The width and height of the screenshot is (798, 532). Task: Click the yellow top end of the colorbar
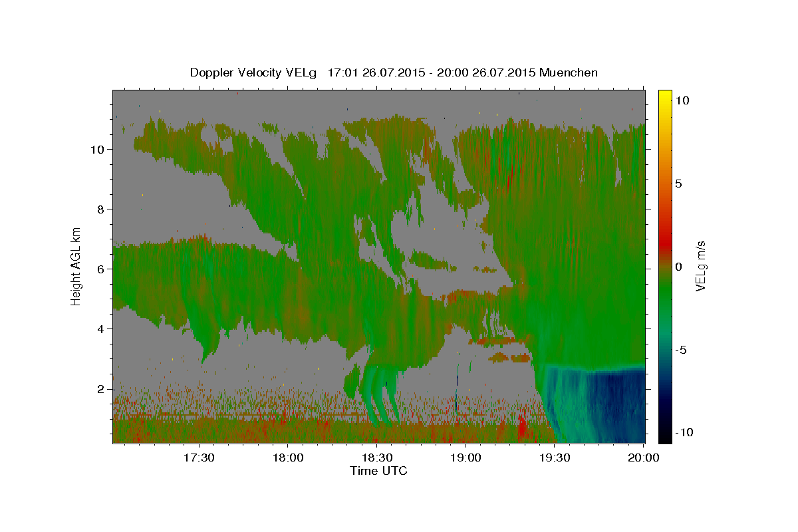coord(665,94)
